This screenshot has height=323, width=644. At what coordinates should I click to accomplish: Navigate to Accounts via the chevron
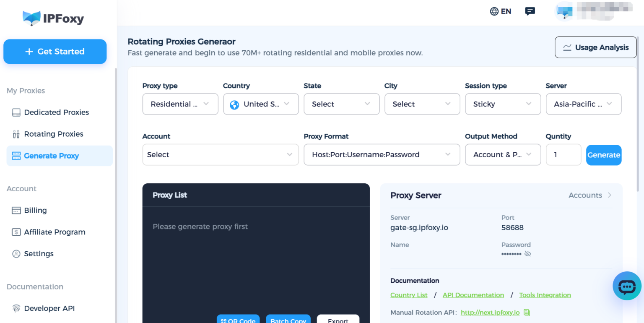(x=610, y=195)
